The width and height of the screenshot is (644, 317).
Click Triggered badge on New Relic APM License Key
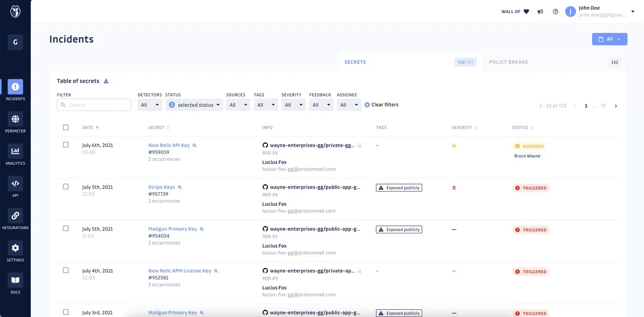click(531, 271)
